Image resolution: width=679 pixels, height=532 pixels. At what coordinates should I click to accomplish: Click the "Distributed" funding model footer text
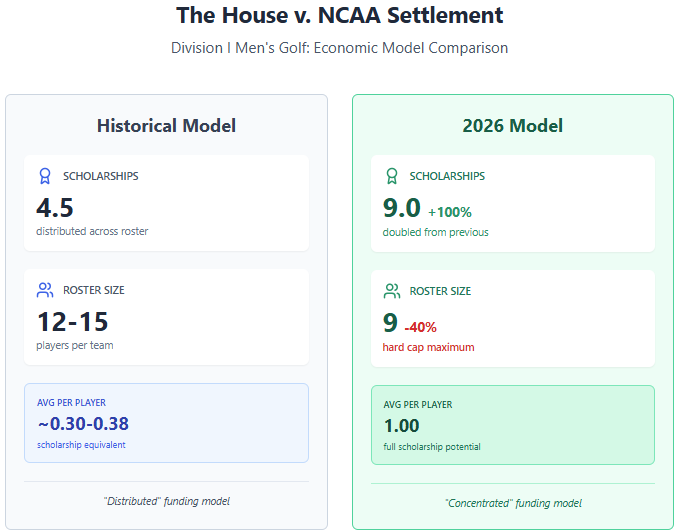[166, 500]
